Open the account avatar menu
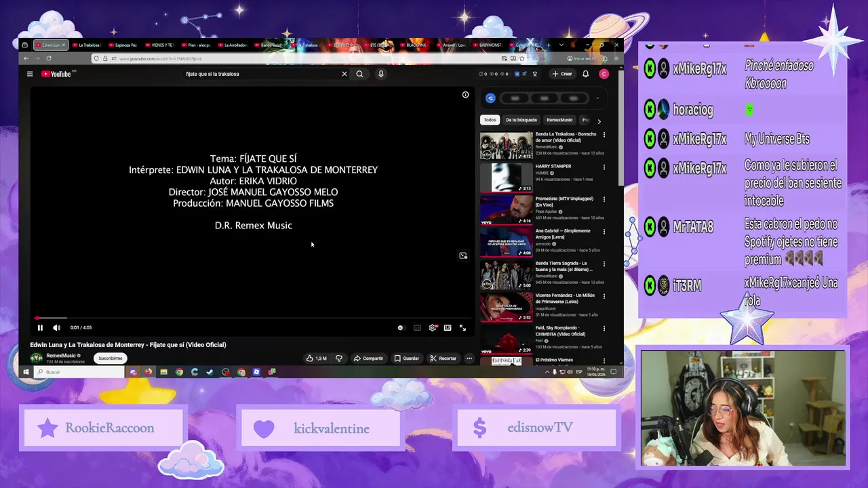868x488 pixels. [604, 74]
